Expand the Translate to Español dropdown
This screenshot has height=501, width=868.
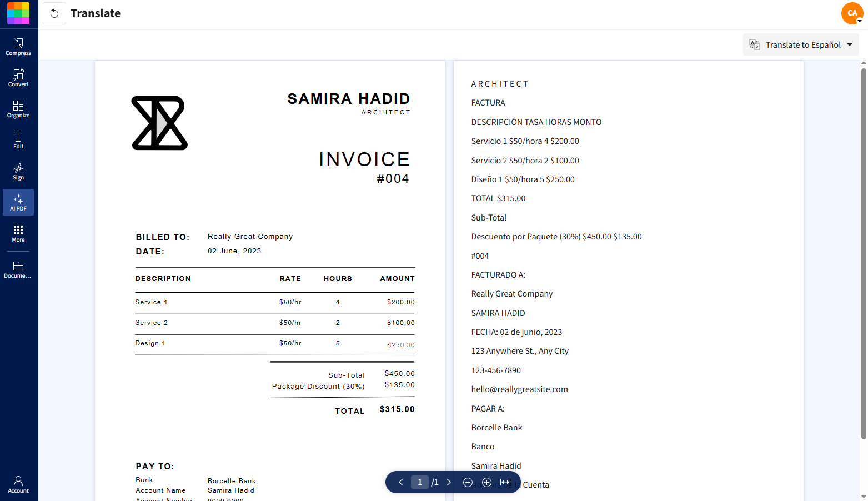point(801,45)
